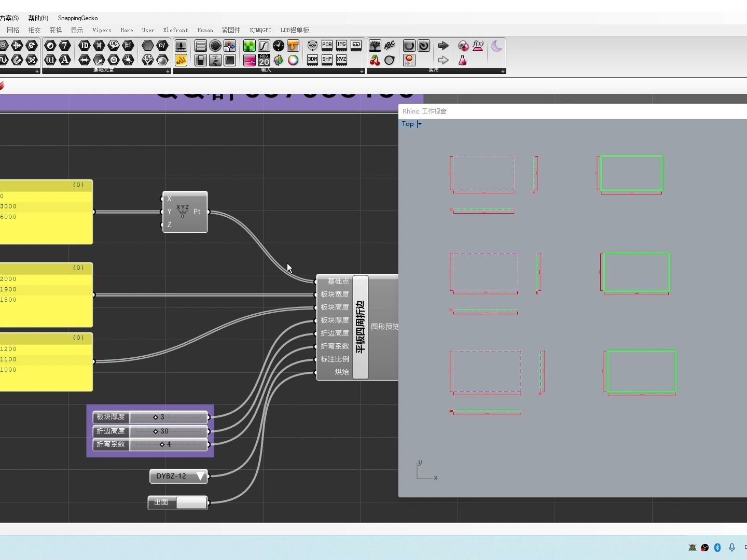Open the SnappingGecko menu

pyautogui.click(x=78, y=18)
